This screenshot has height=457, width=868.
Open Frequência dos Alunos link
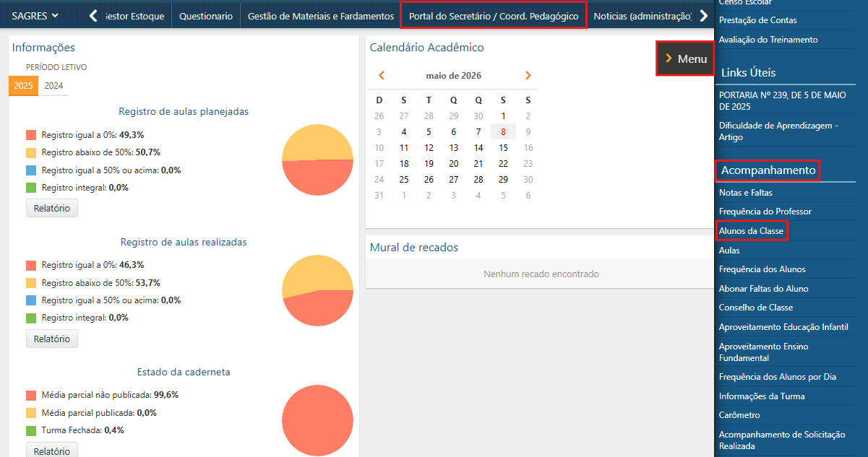click(762, 269)
